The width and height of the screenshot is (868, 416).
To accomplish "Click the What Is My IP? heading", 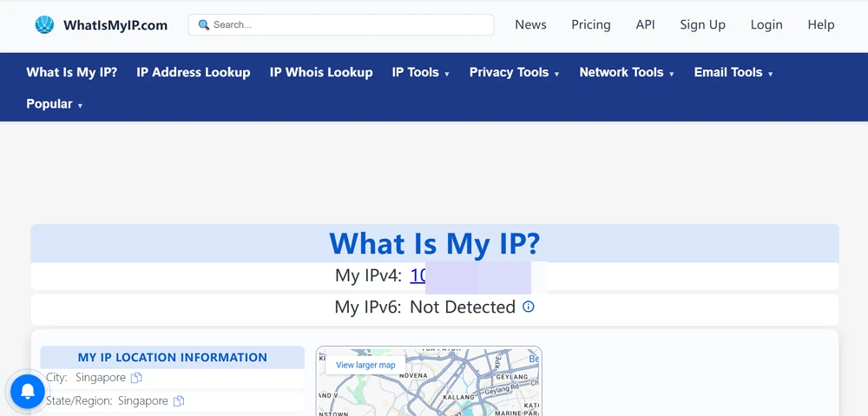I will click(x=435, y=243).
